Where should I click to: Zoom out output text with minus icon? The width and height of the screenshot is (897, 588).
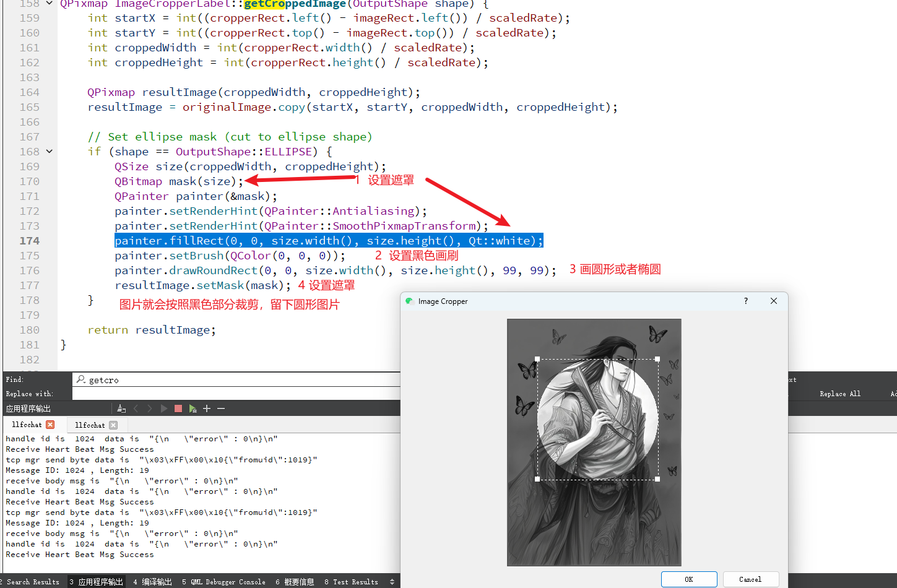[x=221, y=409]
